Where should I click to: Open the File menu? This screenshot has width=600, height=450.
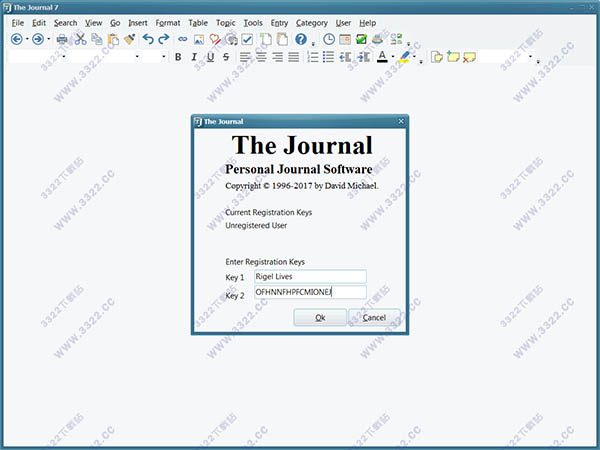click(18, 23)
